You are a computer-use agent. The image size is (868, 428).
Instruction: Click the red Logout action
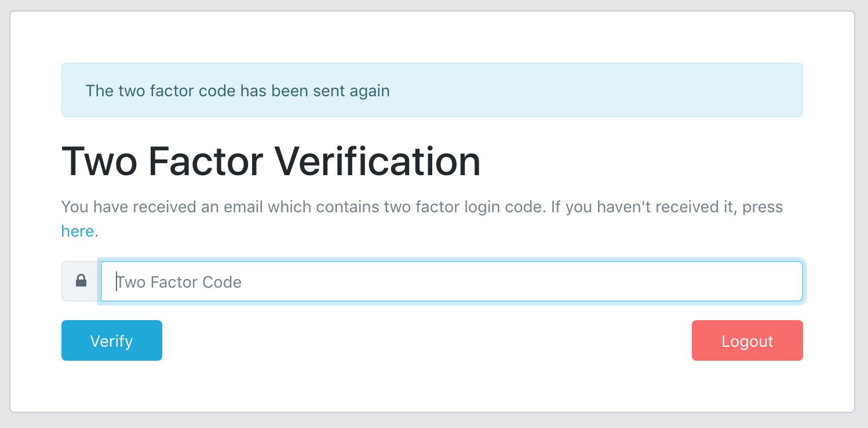tap(747, 340)
